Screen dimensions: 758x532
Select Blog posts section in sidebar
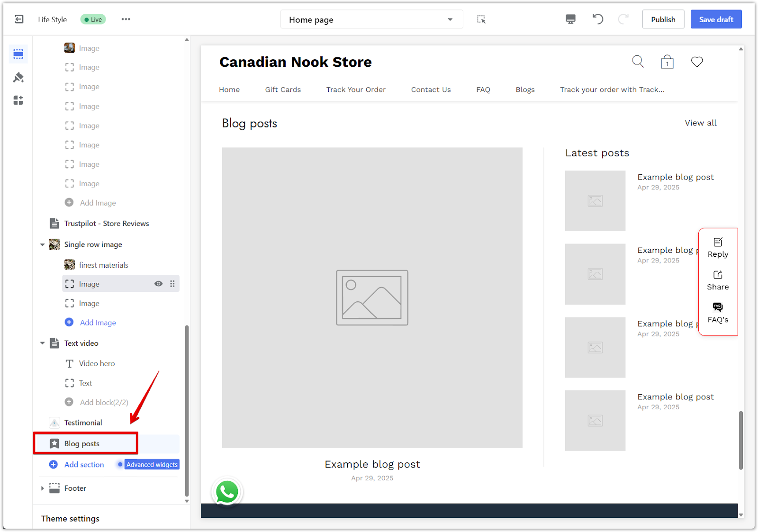point(82,444)
